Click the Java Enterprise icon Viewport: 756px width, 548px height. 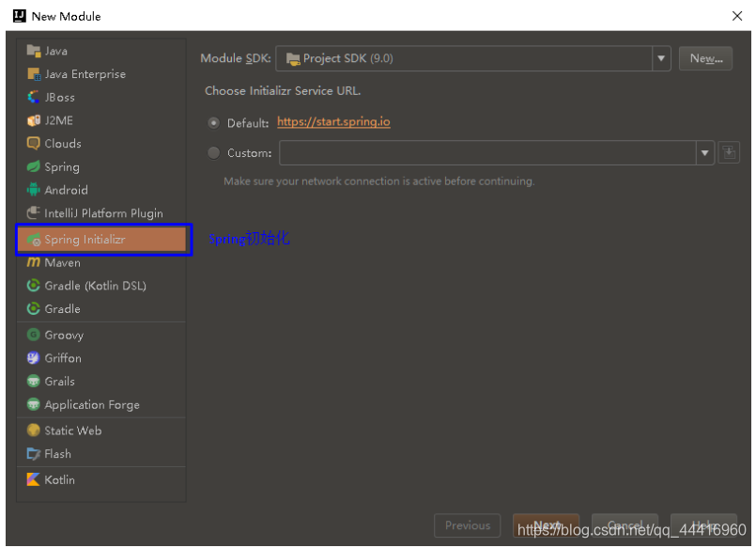pyautogui.click(x=33, y=74)
